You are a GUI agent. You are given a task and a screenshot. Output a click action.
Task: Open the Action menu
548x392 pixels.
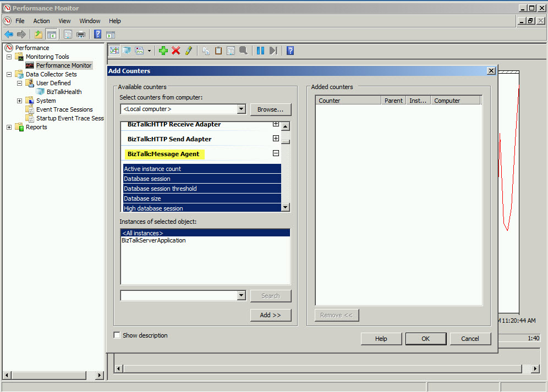pyautogui.click(x=42, y=21)
